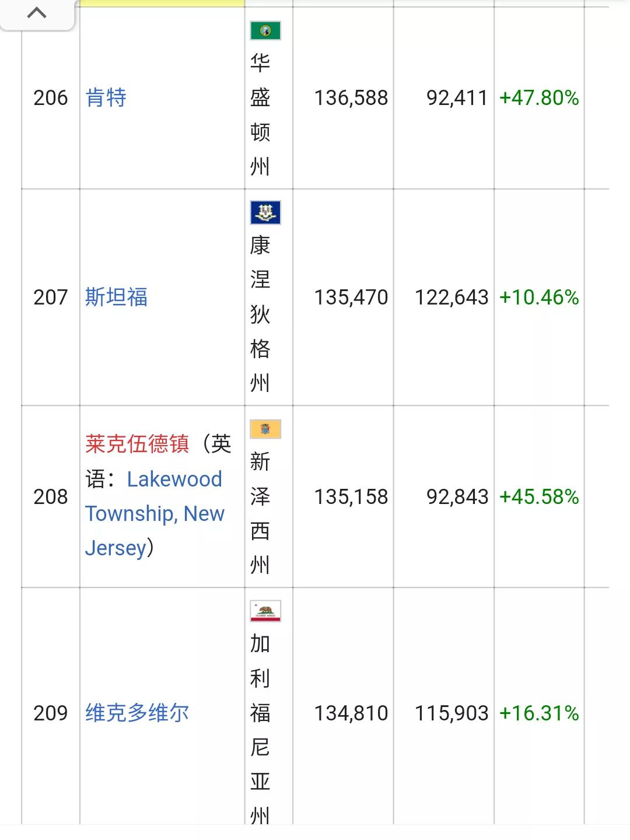Screen dimensions: 630x840
Task: Select growth rate +10.46%
Action: 539,297
